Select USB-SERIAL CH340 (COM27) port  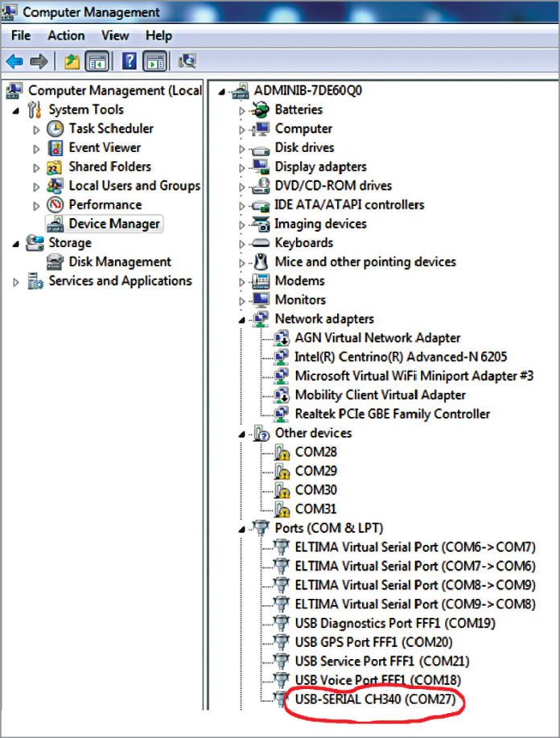click(x=375, y=700)
